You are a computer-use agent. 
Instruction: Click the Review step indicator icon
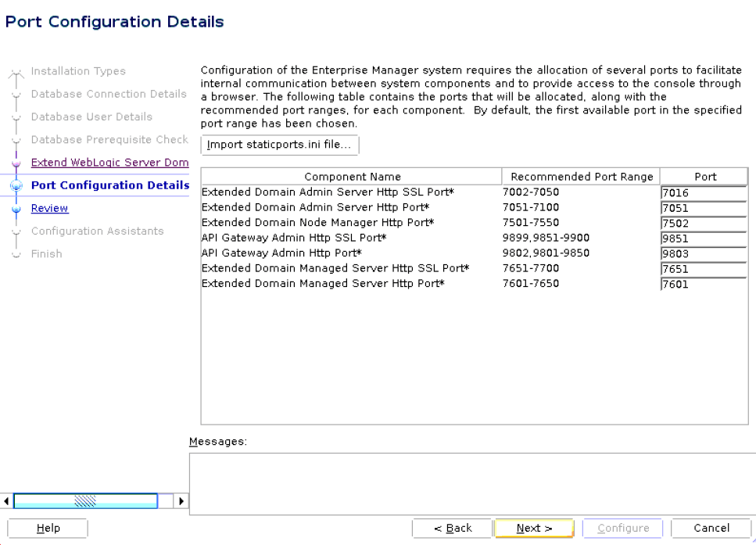[x=16, y=208]
